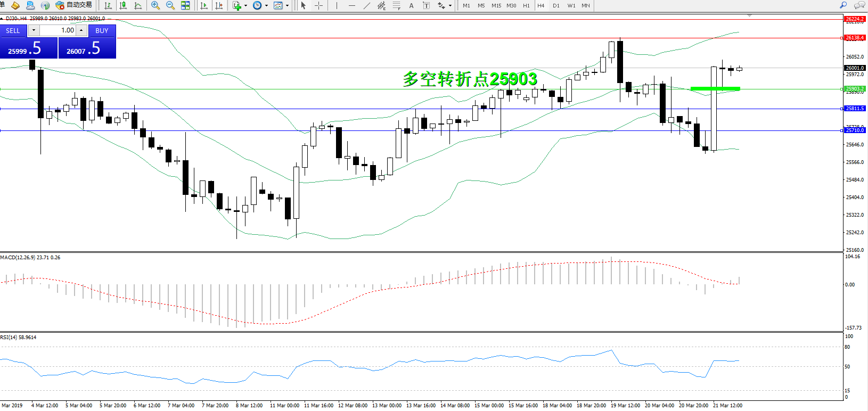
Task: Switch to the M15 timeframe
Action: point(496,5)
